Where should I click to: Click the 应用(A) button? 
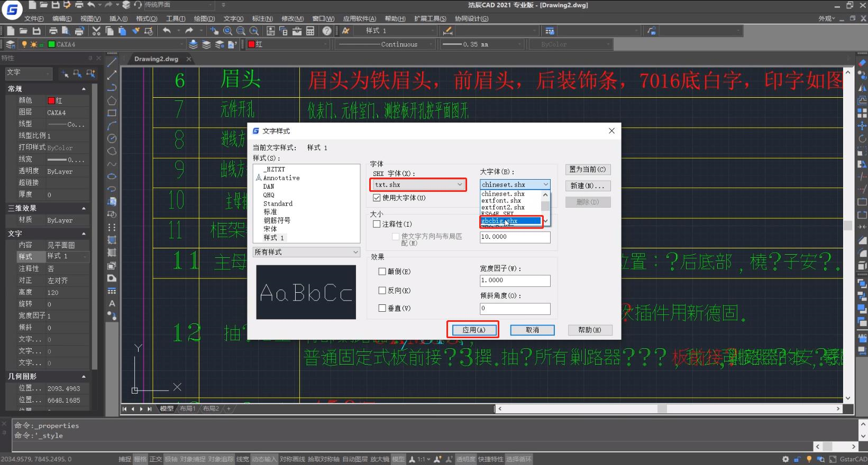tap(473, 330)
